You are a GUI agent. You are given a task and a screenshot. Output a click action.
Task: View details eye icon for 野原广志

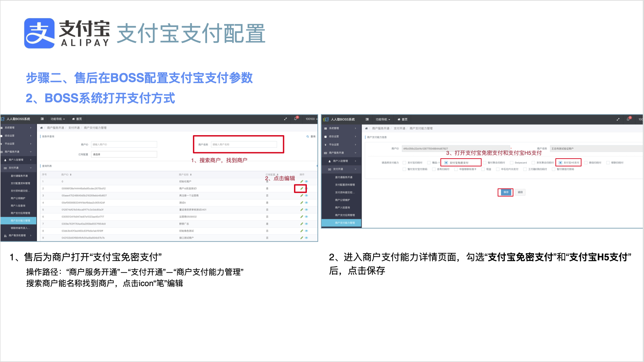click(x=307, y=224)
